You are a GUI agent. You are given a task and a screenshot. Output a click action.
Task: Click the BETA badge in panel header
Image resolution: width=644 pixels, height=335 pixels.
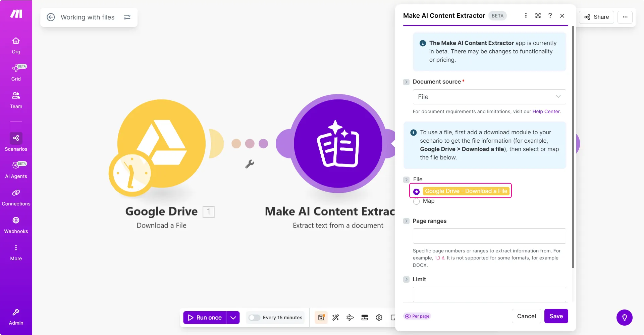[497, 16]
